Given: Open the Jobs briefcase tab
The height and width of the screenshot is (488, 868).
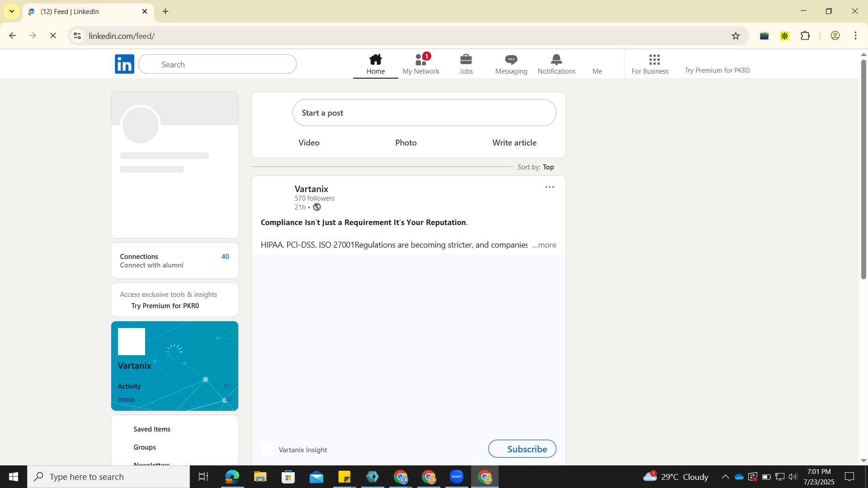Looking at the screenshot, I should point(466,64).
